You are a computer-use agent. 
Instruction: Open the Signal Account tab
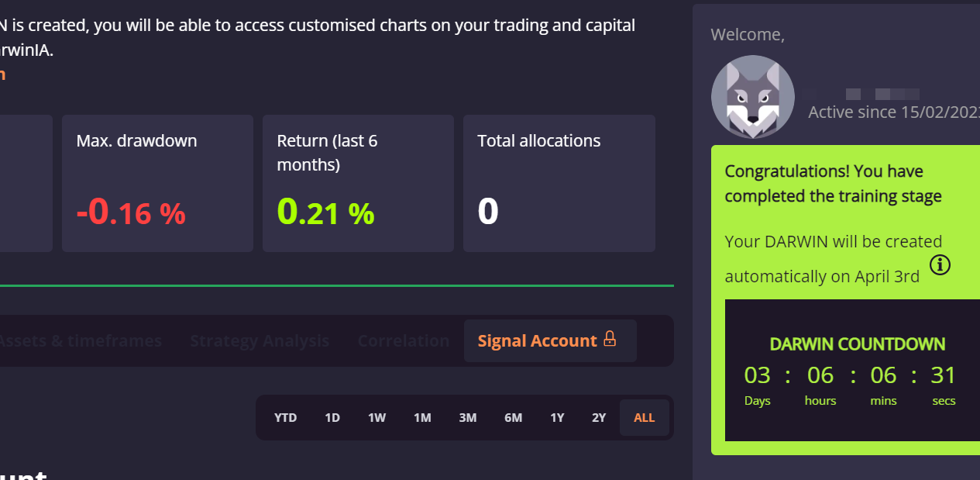(550, 340)
